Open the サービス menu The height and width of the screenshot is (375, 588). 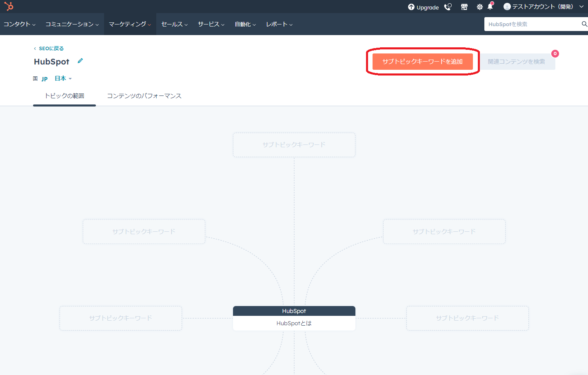211,24
